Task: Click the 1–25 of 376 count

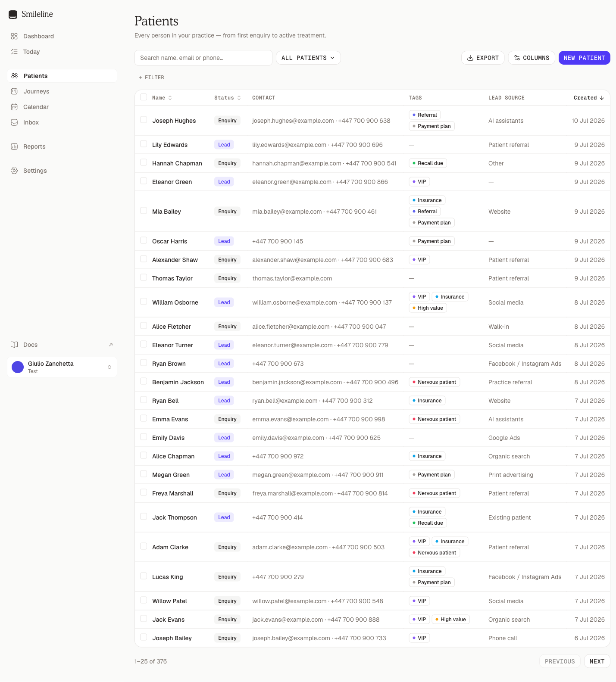Action: [150, 661]
